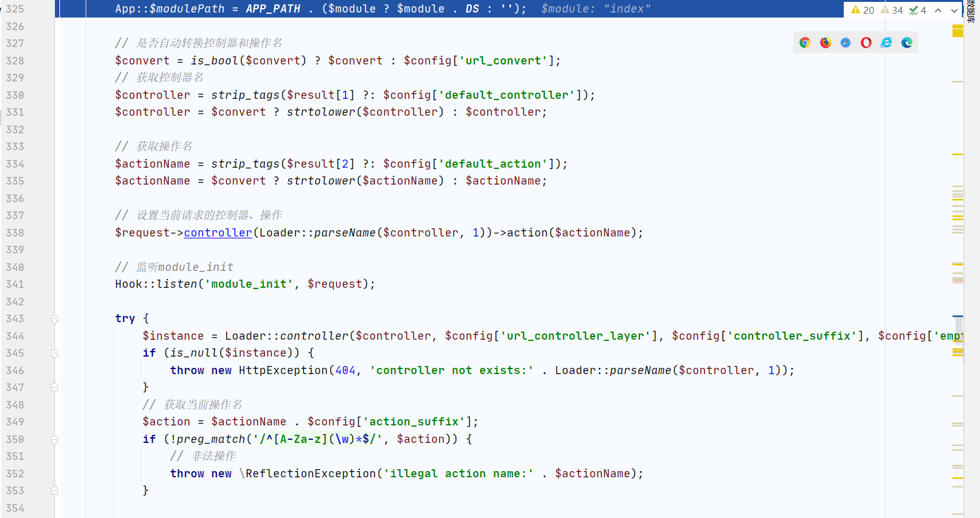Click the 'action_suffix' string on line 349
Image resolution: width=980 pixels, height=518 pixels.
(x=414, y=422)
